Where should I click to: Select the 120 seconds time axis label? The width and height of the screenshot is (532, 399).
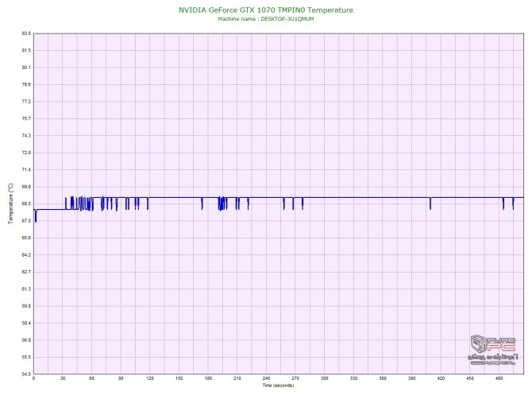(x=150, y=378)
